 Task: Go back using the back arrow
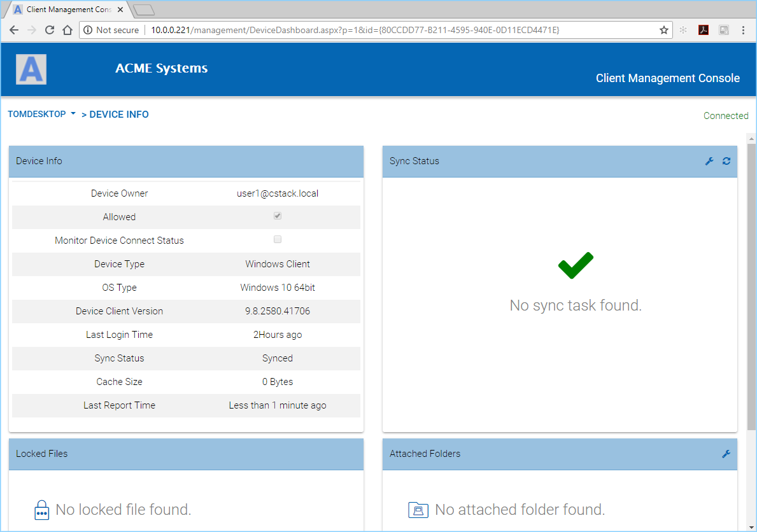(13, 29)
